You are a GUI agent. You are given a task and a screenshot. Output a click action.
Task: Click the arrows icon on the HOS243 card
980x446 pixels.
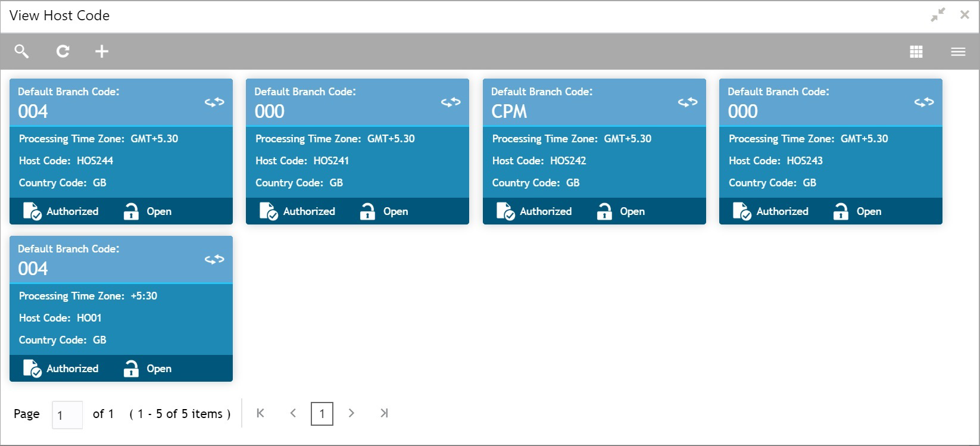click(924, 102)
